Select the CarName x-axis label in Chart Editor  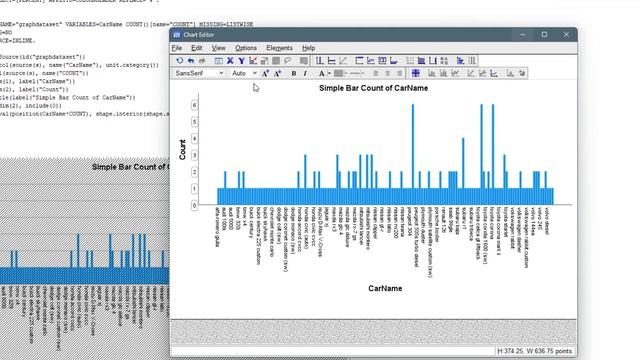coord(385,289)
